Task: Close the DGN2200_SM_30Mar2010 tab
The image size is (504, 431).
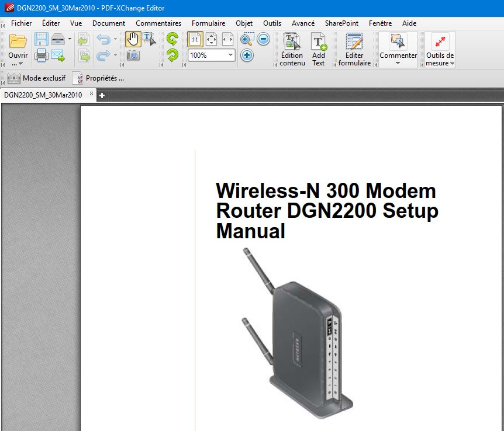Action: [91, 93]
